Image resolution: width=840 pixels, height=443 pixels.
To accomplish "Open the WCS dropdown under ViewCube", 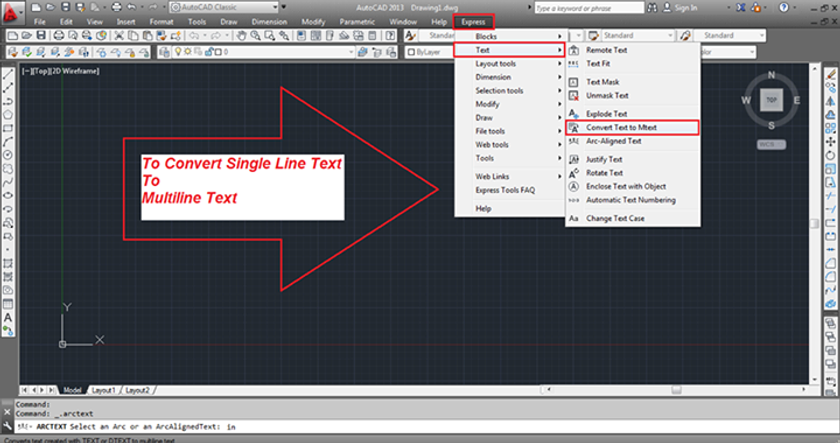I will tap(771, 144).
